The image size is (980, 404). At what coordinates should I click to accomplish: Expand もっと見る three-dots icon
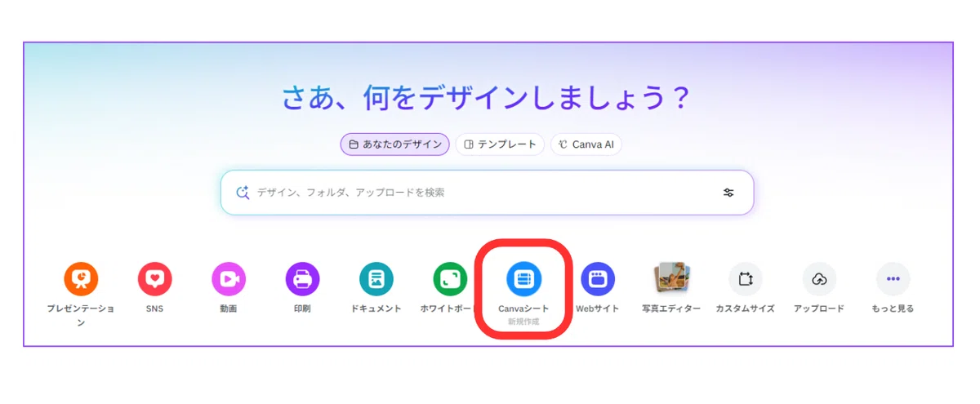coord(893,279)
